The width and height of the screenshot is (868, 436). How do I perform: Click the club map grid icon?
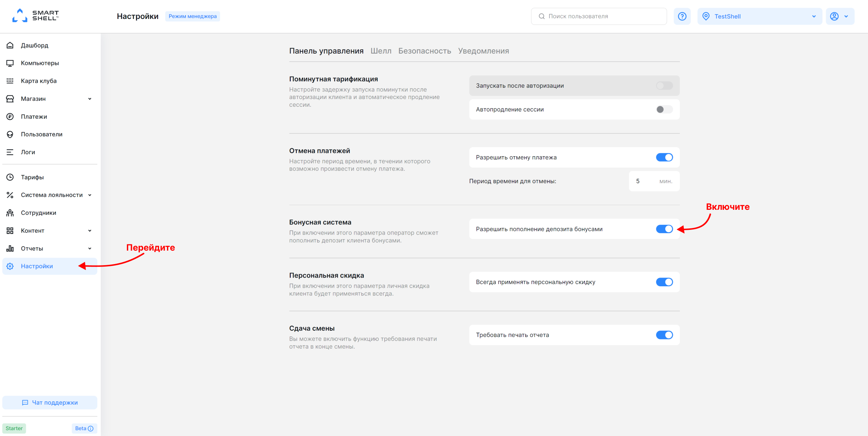click(10, 81)
